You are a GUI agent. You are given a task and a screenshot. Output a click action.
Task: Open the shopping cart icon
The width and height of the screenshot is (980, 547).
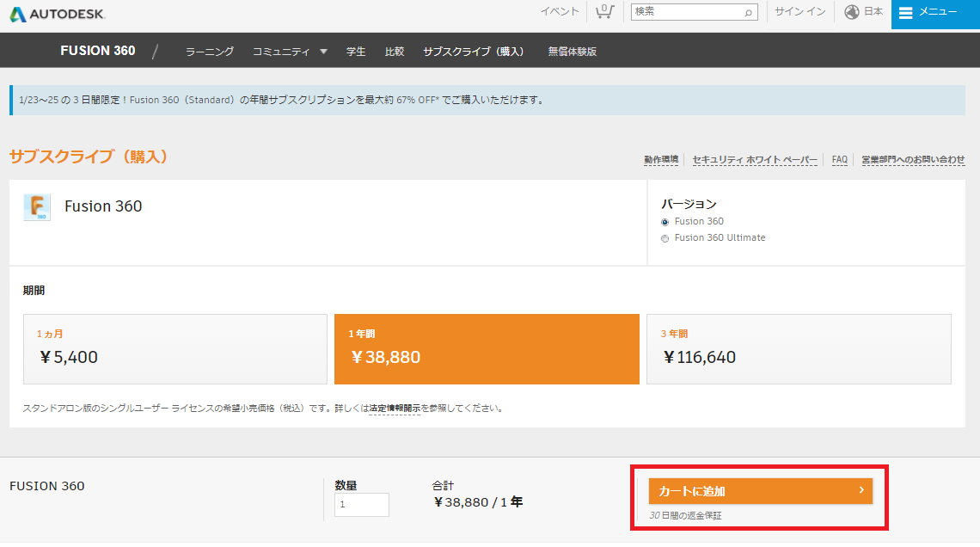pyautogui.click(x=604, y=12)
